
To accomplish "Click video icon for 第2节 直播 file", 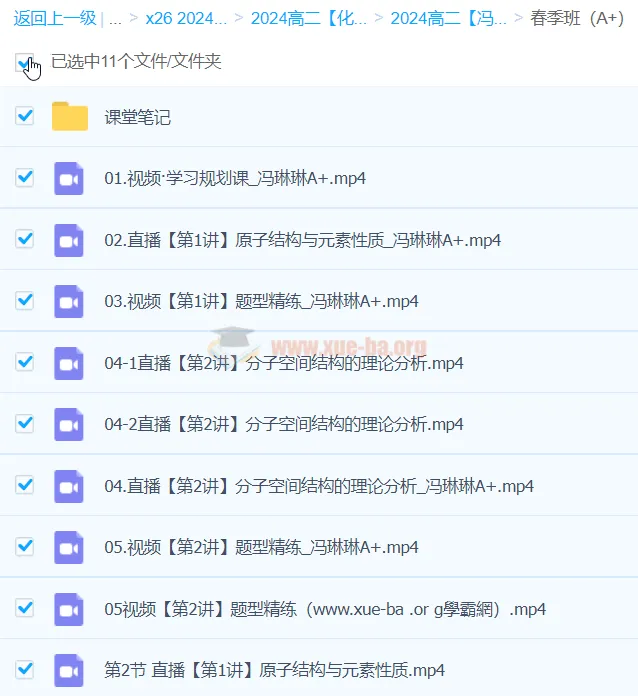I will 69,670.
